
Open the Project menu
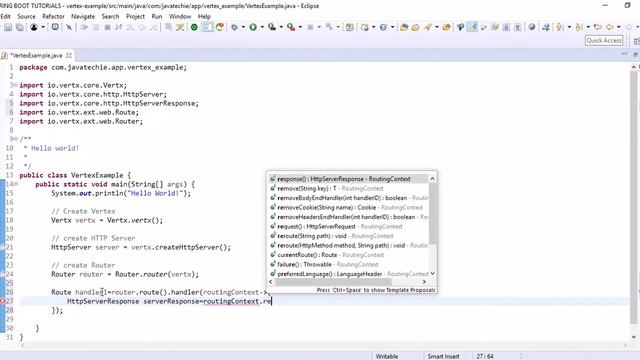coord(135,16)
